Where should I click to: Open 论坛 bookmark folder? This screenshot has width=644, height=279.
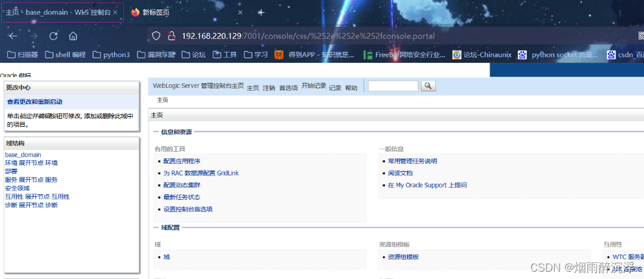pyautogui.click(x=193, y=55)
